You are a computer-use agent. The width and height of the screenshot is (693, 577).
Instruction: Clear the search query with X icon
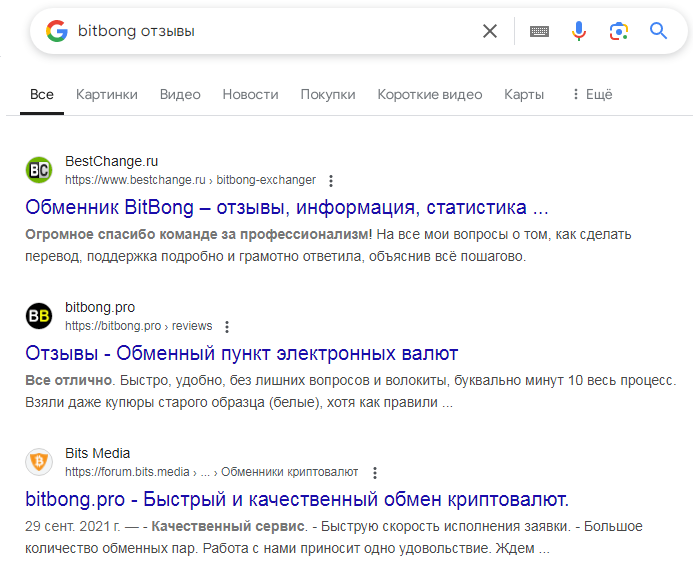pyautogui.click(x=490, y=31)
